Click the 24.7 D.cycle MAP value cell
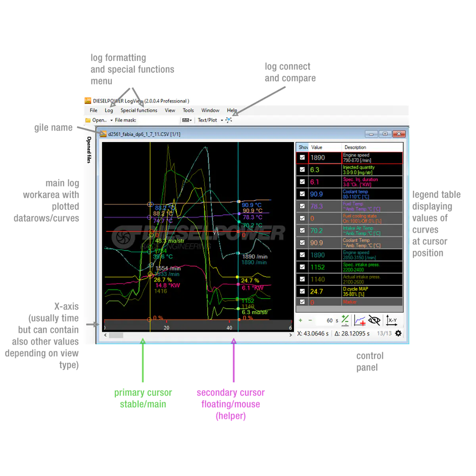Screen dimensions: 476x476 (x=325, y=291)
